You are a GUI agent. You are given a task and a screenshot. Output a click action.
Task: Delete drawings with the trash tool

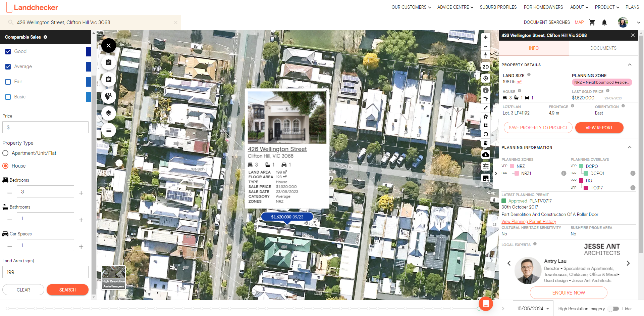click(x=485, y=143)
